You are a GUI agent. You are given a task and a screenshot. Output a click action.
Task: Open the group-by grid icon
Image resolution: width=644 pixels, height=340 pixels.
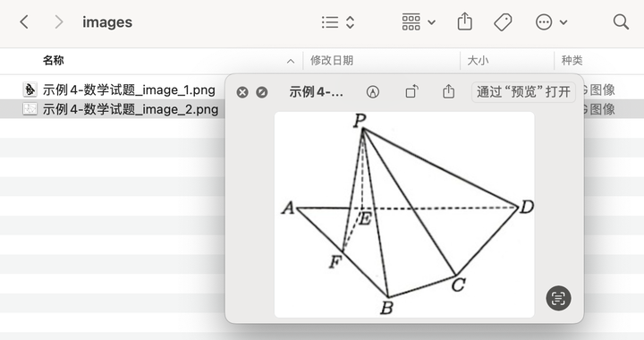point(411,22)
